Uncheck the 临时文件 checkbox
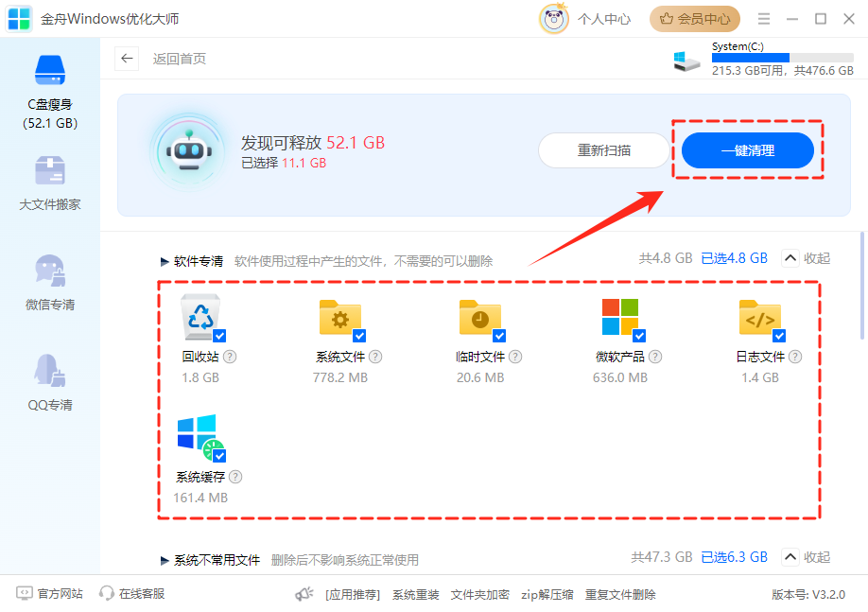The height and width of the screenshot is (612, 868). click(499, 336)
